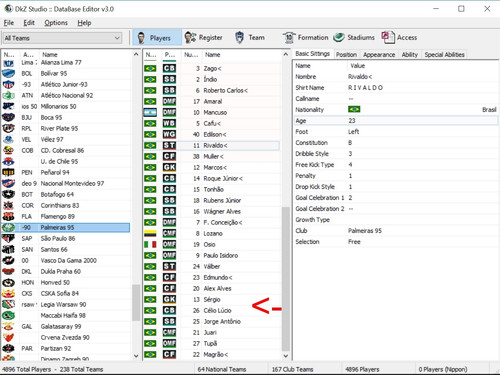Switch to the Appearance tab
This screenshot has width=500, height=375.
tap(379, 55)
